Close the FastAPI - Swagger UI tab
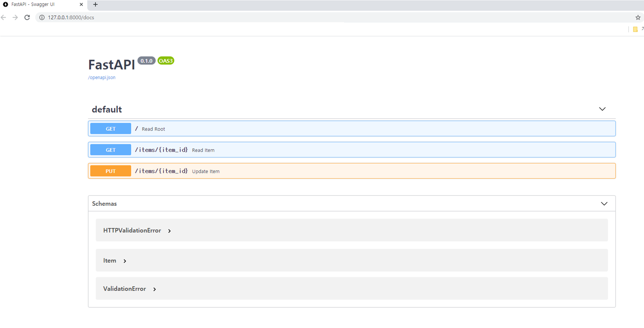 click(x=81, y=5)
